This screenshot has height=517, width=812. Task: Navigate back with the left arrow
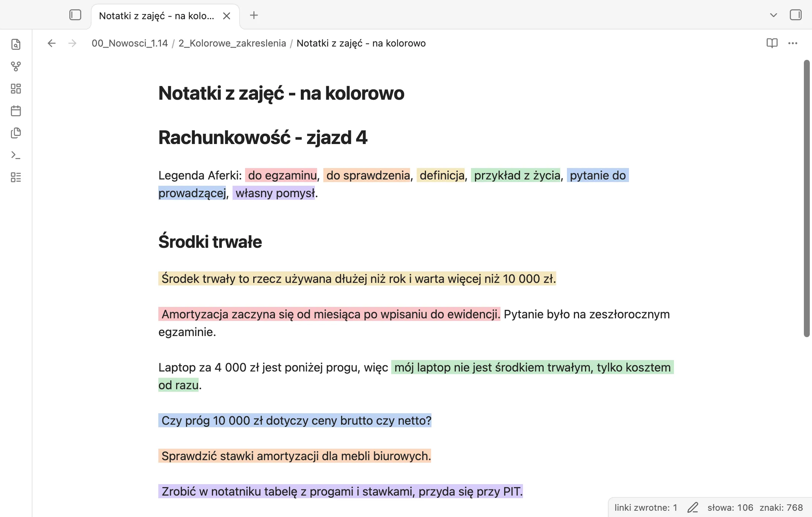[x=52, y=43]
